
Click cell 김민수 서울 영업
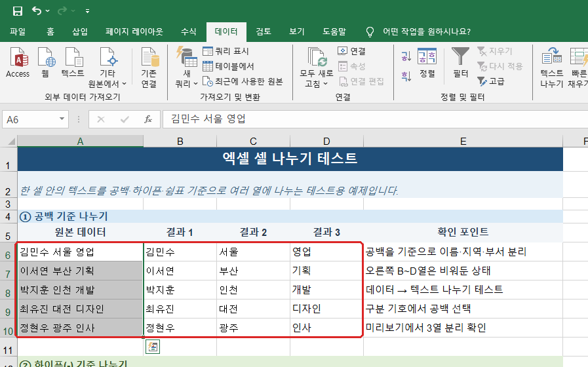click(x=80, y=252)
